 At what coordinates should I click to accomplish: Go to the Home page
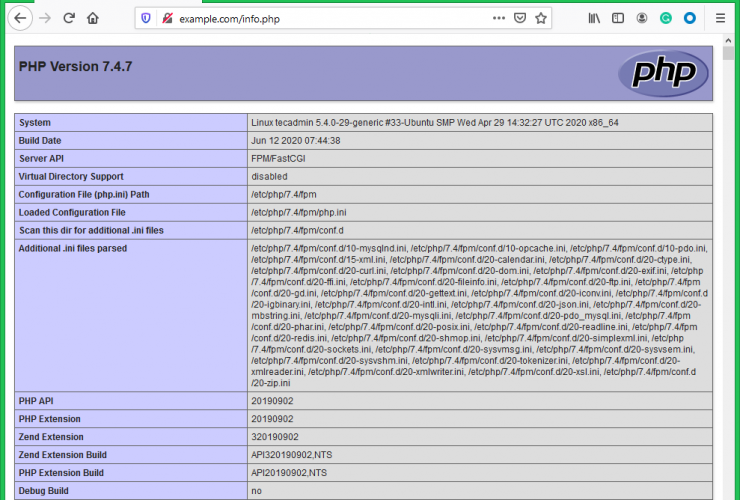93,18
